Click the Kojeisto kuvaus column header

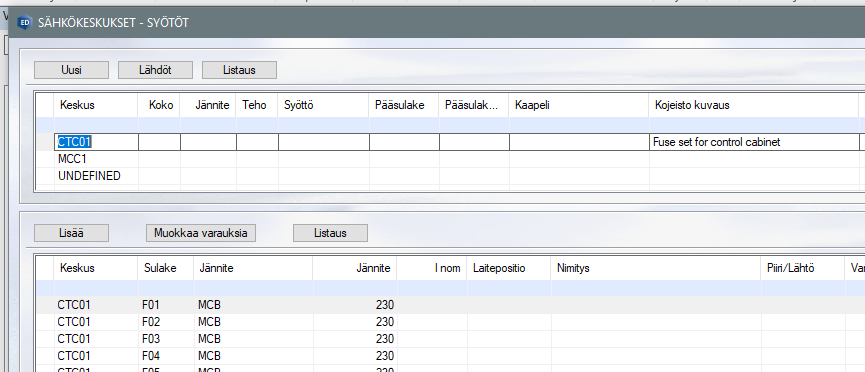pos(754,105)
